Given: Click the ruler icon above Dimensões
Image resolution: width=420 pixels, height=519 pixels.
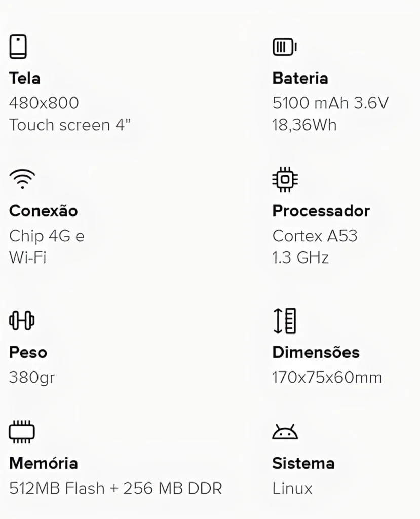Looking at the screenshot, I should [285, 321].
